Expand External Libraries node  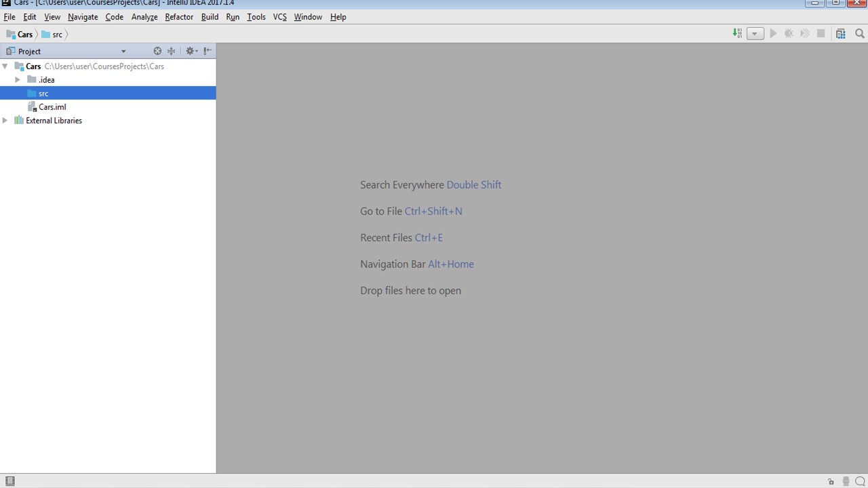5,121
